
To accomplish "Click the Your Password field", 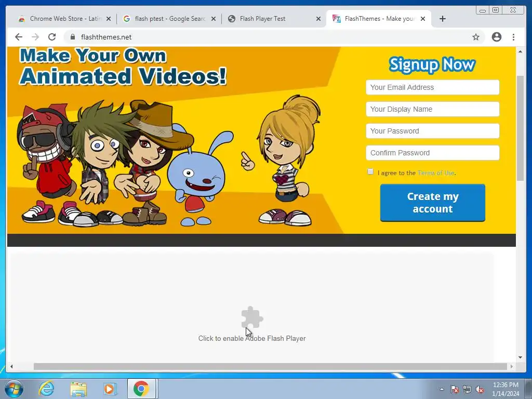I will click(x=433, y=131).
